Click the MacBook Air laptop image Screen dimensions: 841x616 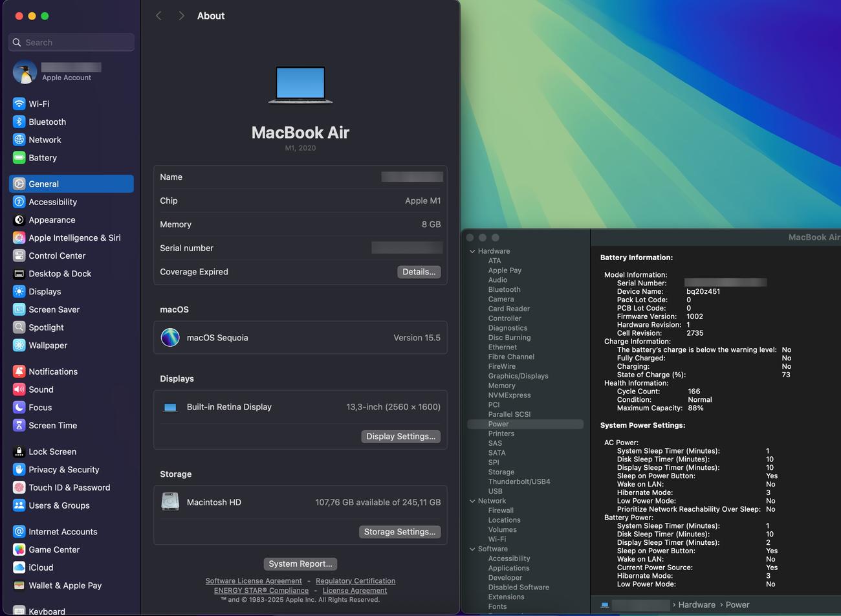(x=300, y=85)
